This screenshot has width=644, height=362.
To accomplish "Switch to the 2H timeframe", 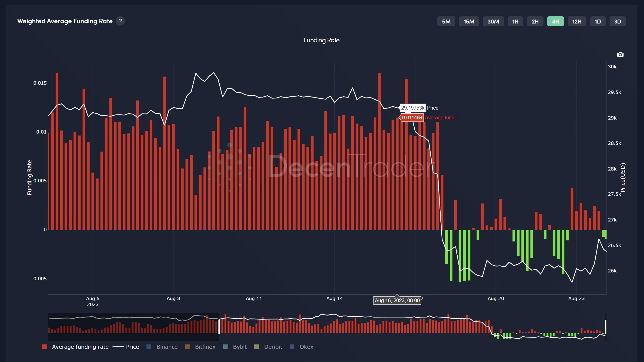I will [x=535, y=21].
